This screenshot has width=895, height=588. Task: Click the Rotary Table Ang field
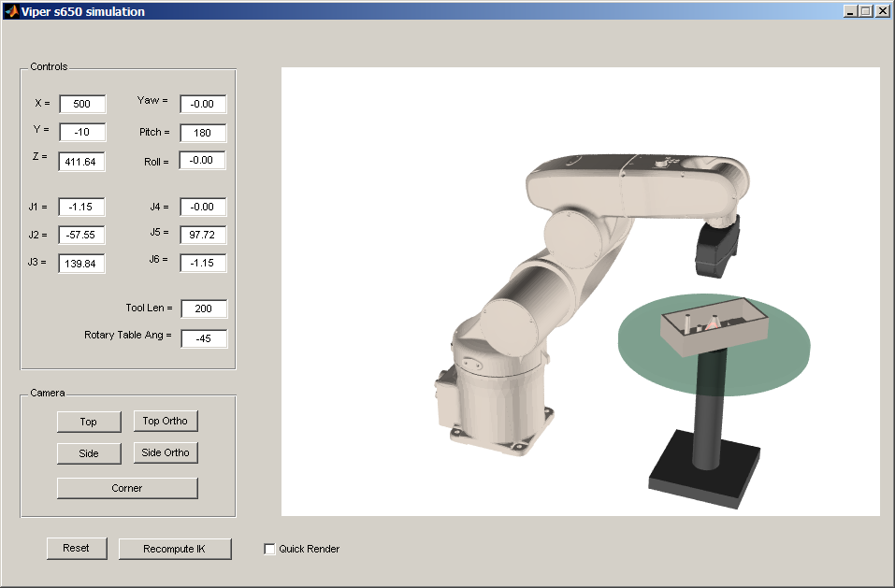[204, 338]
